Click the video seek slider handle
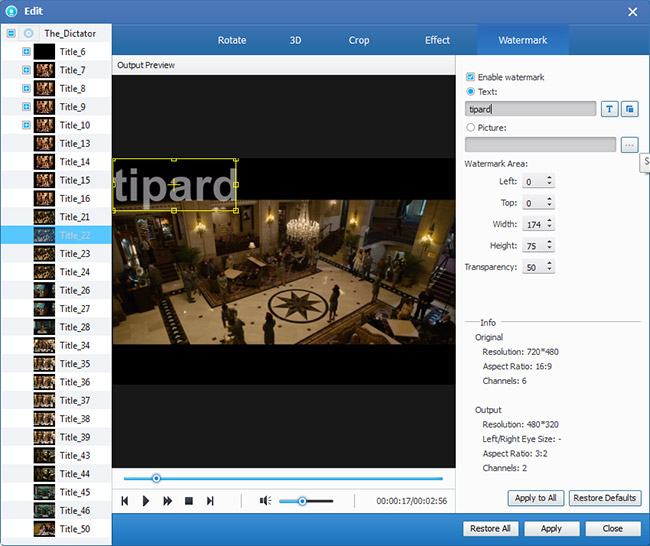 [156, 478]
